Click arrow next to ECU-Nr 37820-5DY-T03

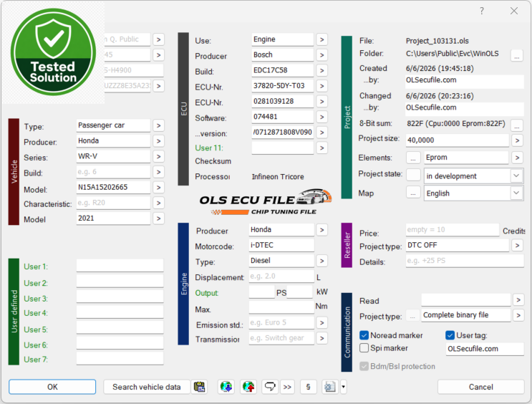pyautogui.click(x=321, y=86)
